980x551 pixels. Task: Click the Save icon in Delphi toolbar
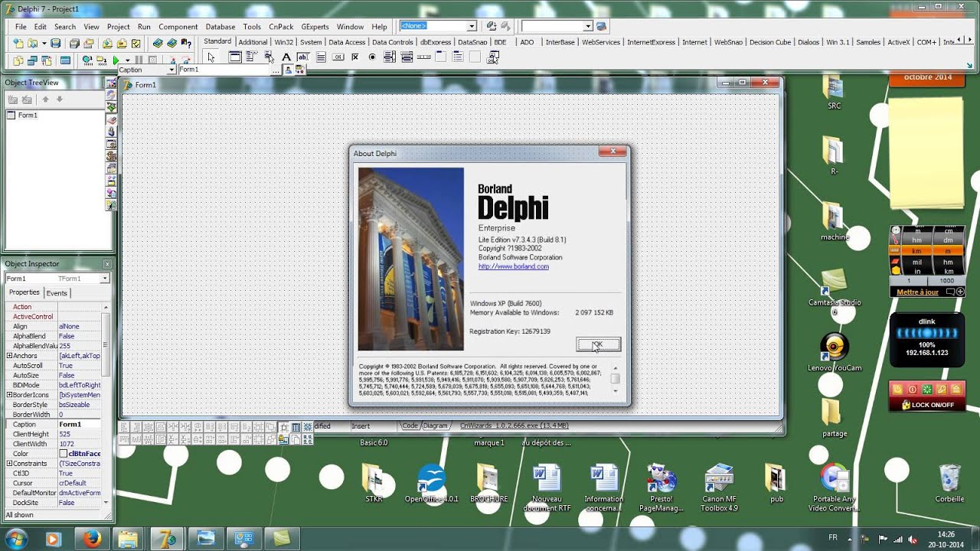tap(55, 43)
